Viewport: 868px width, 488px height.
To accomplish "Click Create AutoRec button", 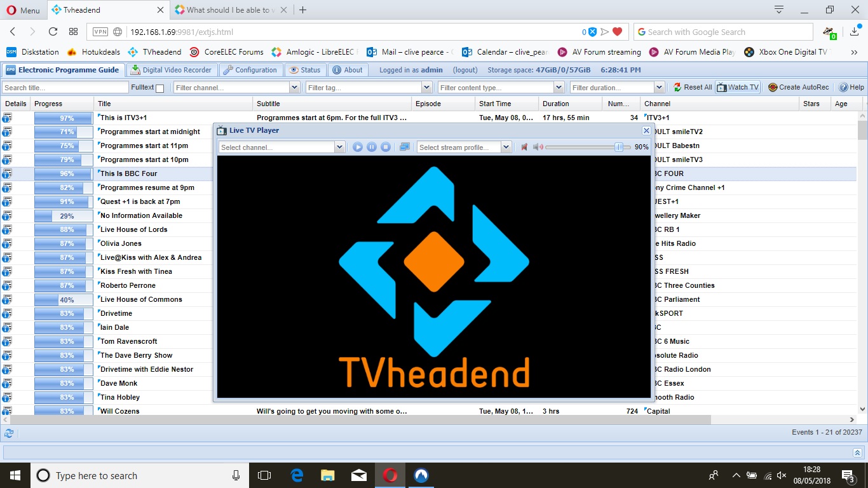I will pos(798,88).
